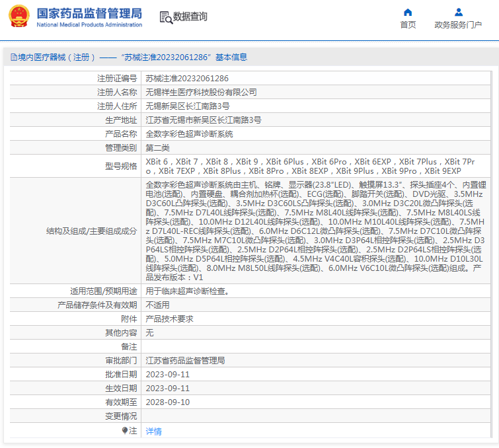Click the XBit model list cell
The width and height of the screenshot is (499, 448).
tap(315, 166)
